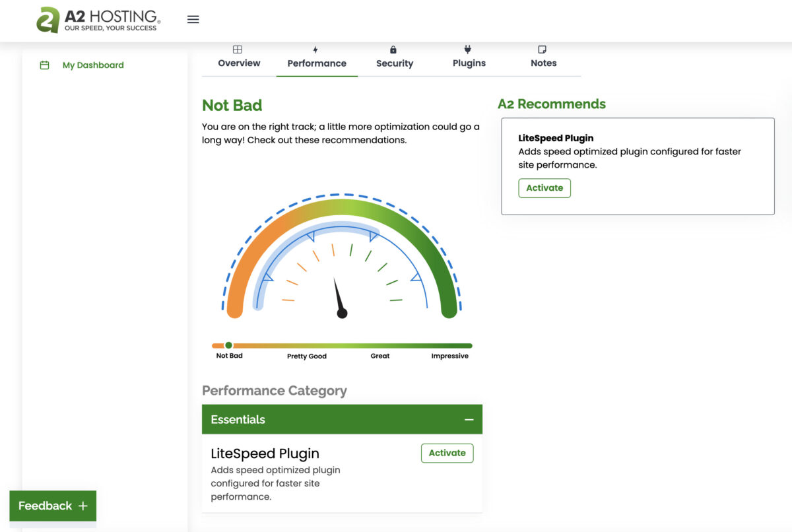This screenshot has width=792, height=532.
Task: Activate the LiteSpeed Plugin under A2 Recommends
Action: click(544, 187)
